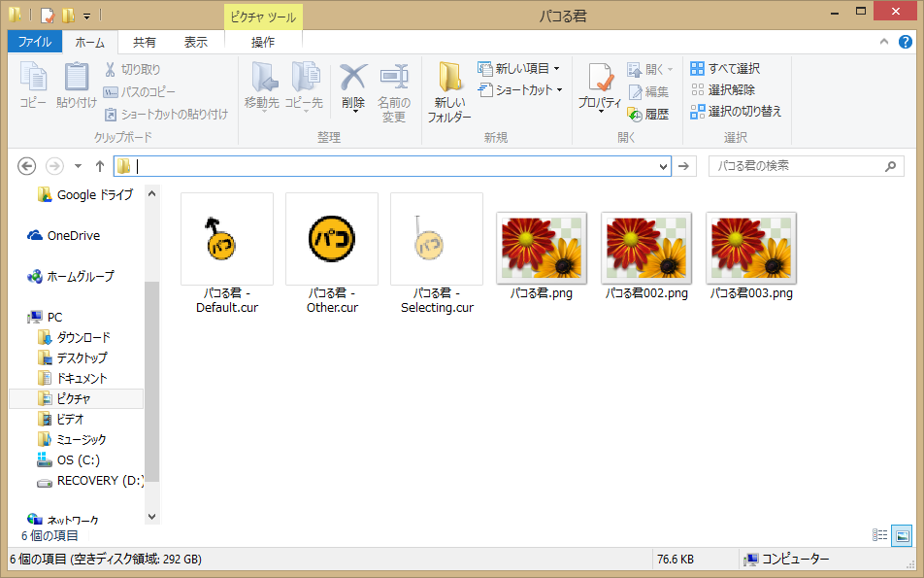Open the address bar history dropdown

tap(664, 166)
